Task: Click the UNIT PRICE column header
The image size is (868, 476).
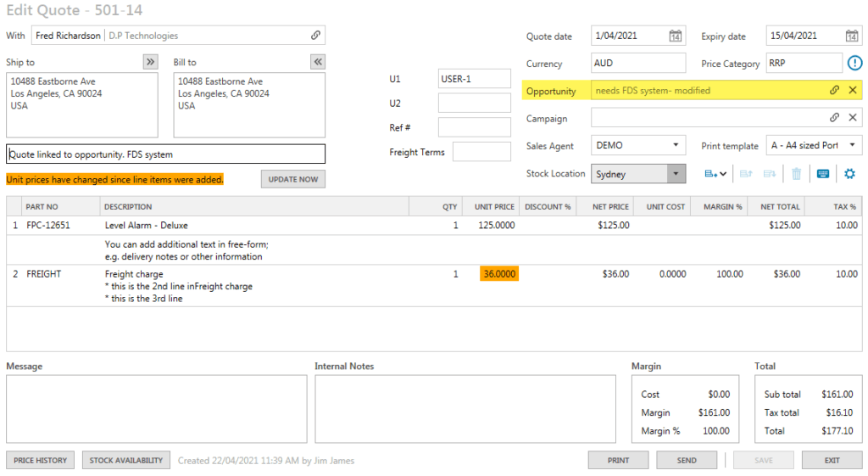Action: click(x=491, y=206)
